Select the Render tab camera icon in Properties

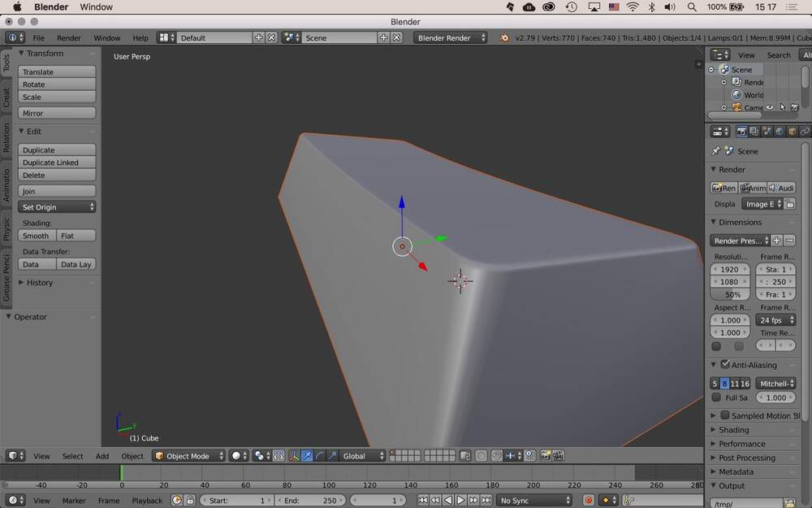click(x=741, y=132)
